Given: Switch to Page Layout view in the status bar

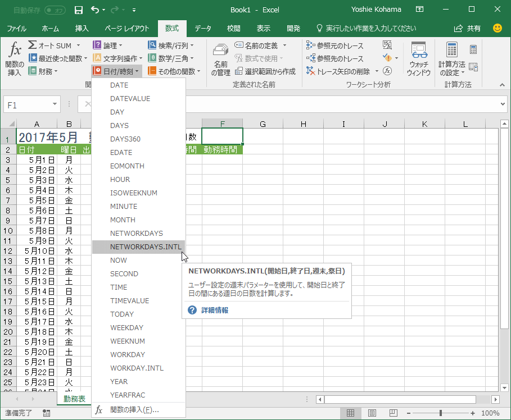Looking at the screenshot, I should pyautogui.click(x=372, y=413).
